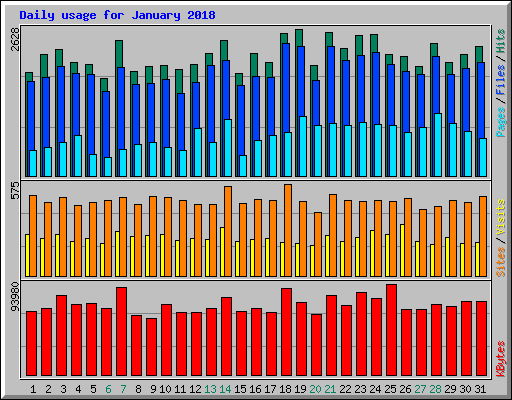Select the orange bar for day 18
The image size is (512, 400).
pyautogui.click(x=288, y=231)
